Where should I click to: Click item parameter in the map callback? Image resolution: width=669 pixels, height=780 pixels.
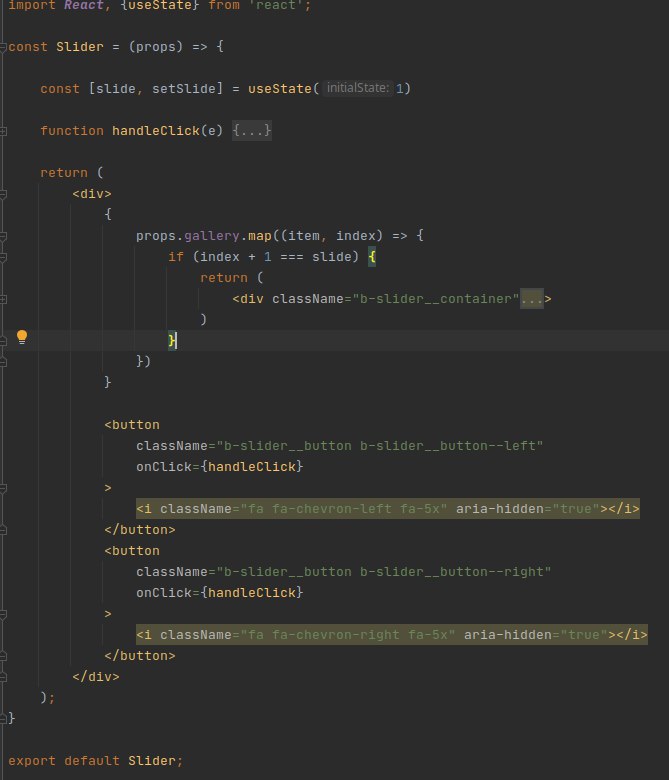(x=303, y=236)
